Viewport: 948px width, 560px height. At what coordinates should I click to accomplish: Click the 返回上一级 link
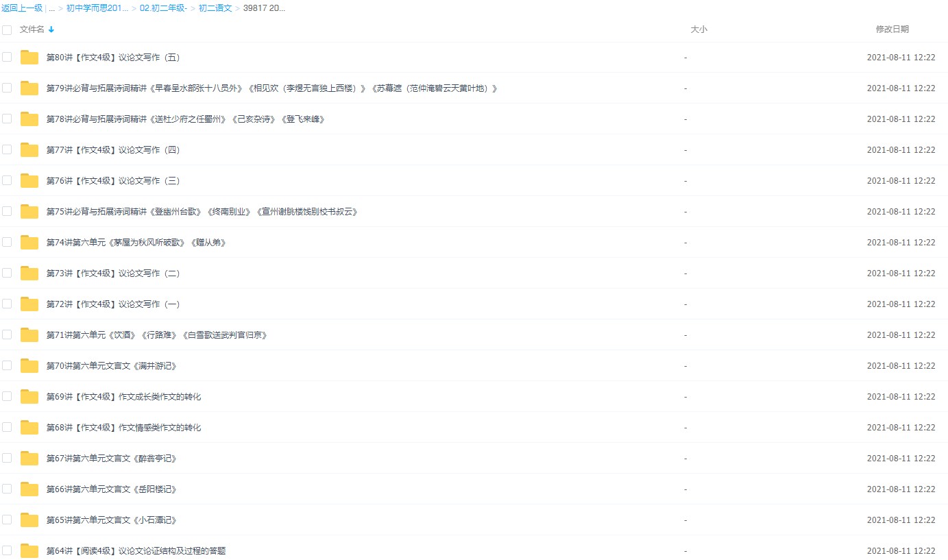tap(21, 9)
